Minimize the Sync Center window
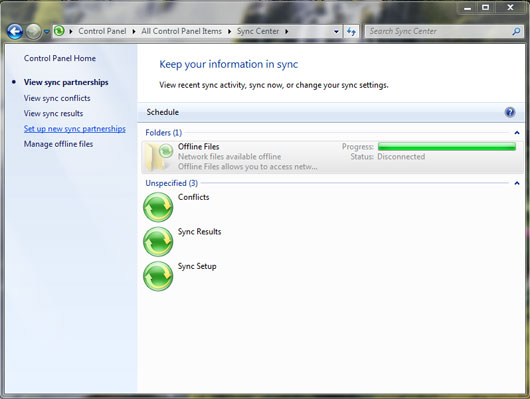This screenshot has height=399, width=530. [467, 7]
